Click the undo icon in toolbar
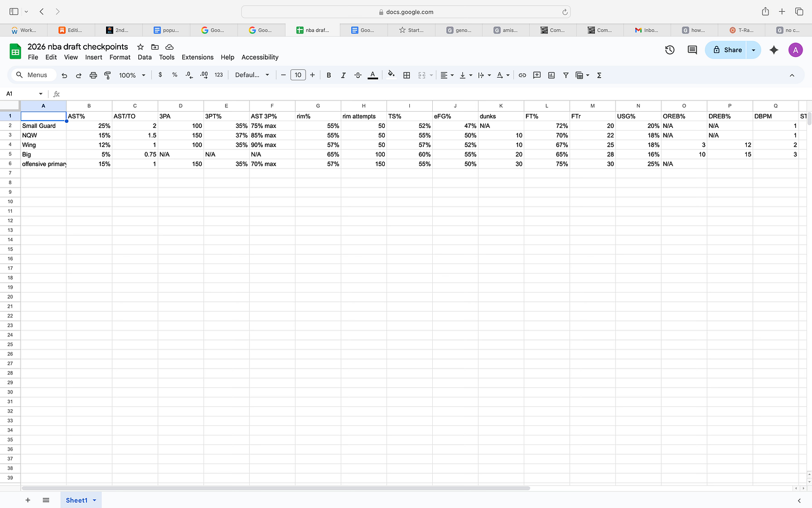This screenshot has width=812, height=508. pyautogui.click(x=65, y=75)
